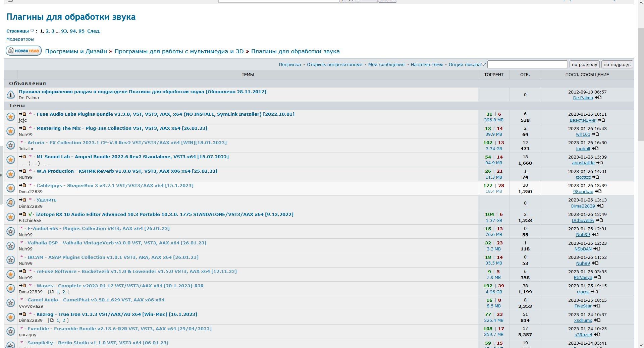Click the star status icon for Cableguys ShaperBox topic
The width and height of the screenshot is (644, 348).
(x=11, y=188)
